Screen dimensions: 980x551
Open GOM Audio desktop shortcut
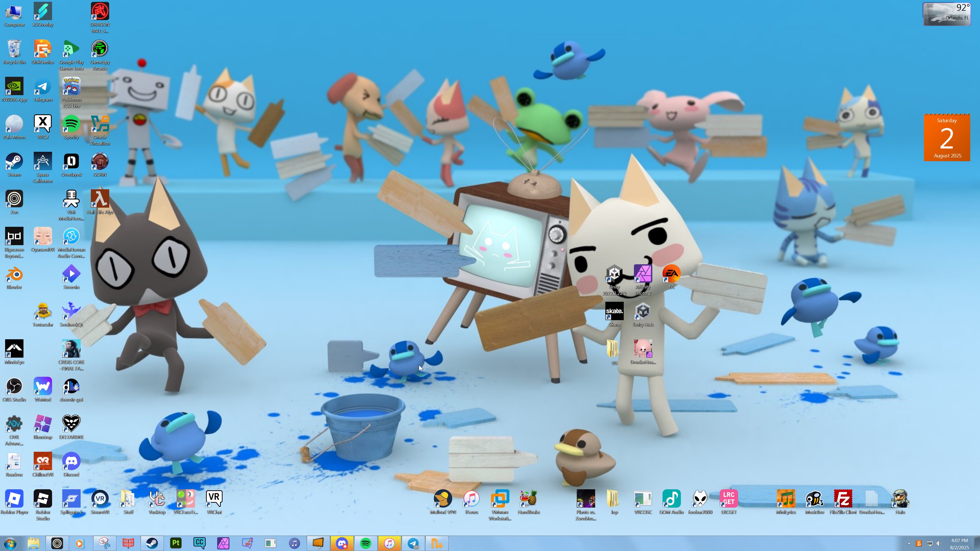pyautogui.click(x=671, y=502)
